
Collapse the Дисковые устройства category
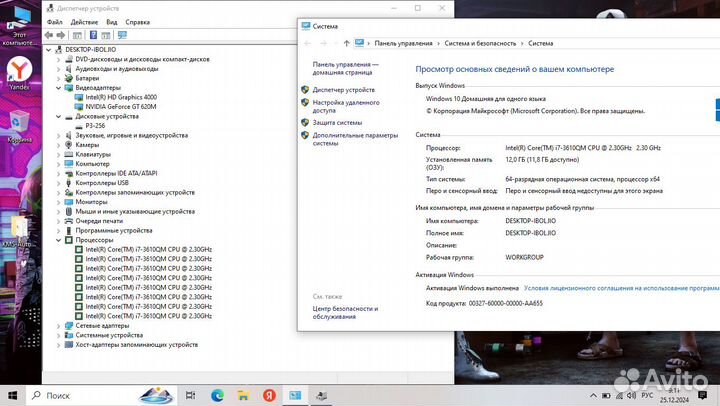pyautogui.click(x=58, y=116)
